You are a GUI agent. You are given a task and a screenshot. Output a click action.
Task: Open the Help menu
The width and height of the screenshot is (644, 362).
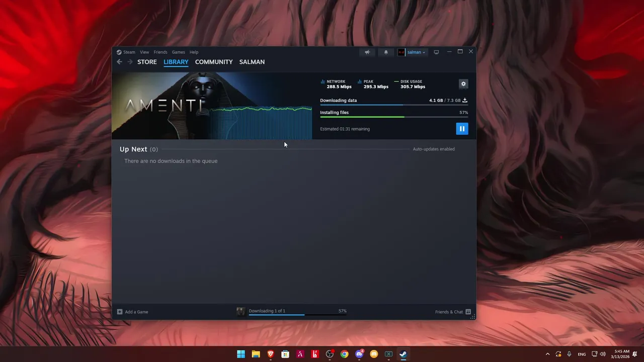[194, 52]
